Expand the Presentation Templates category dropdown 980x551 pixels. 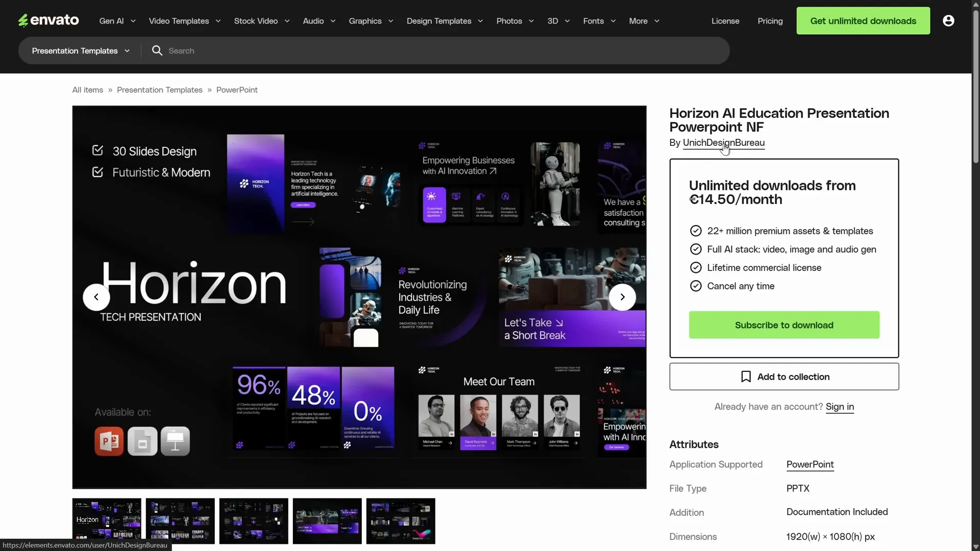tap(81, 51)
